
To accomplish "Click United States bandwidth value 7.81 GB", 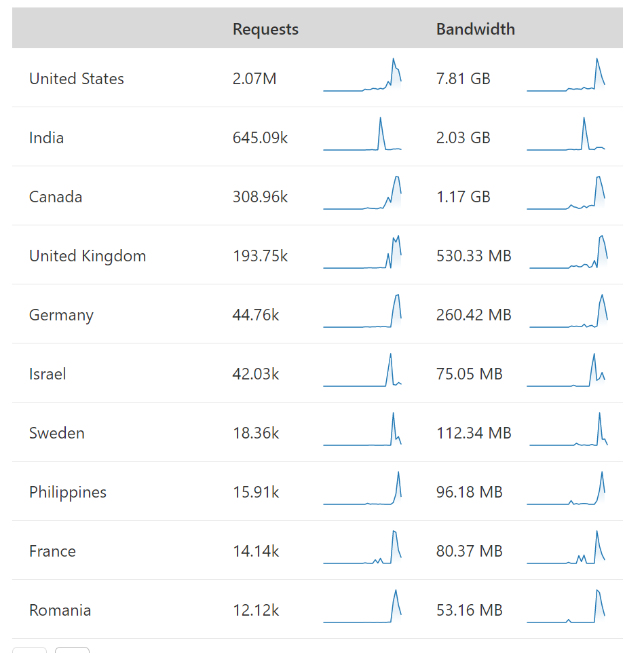I will [463, 79].
